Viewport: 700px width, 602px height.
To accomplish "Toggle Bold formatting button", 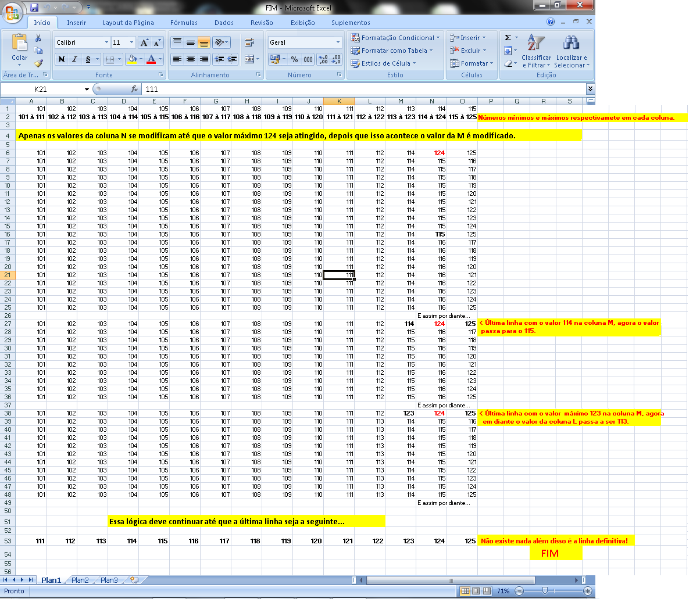I will tap(62, 59).
